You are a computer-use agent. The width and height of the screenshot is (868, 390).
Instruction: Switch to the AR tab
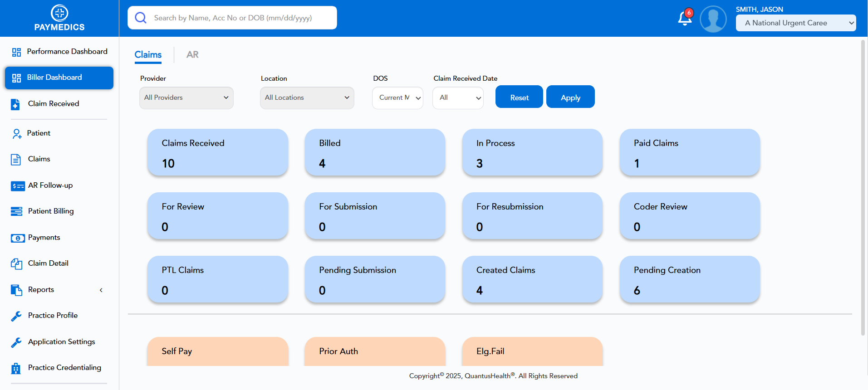(192, 55)
